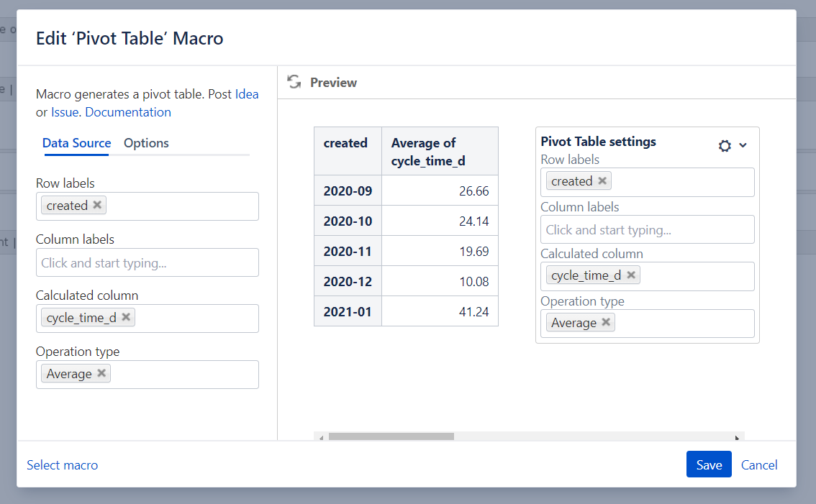Switch to the Data Source tab
Image resolution: width=816 pixels, height=504 pixels.
tap(76, 143)
